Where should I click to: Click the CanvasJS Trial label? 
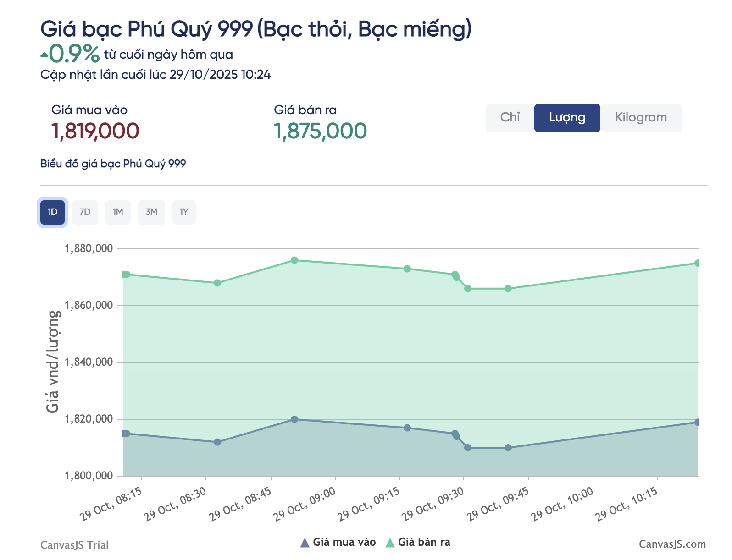click(x=74, y=545)
